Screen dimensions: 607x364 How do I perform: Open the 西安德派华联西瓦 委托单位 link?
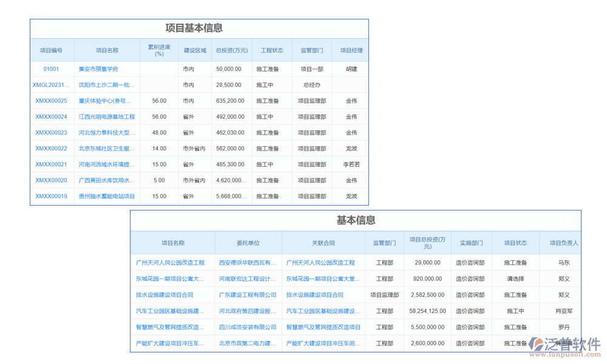point(248,263)
